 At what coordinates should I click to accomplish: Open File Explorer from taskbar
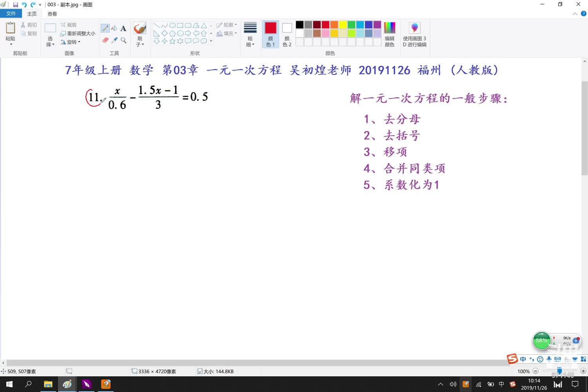coord(48,384)
